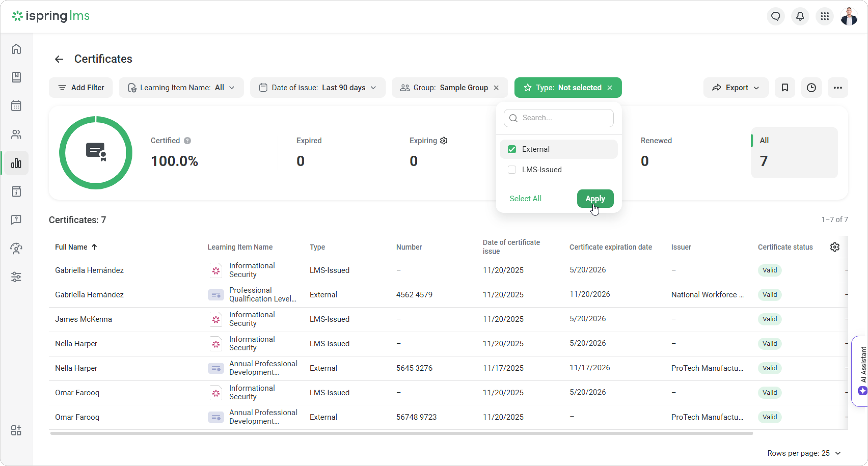
Task: Click the bookmark saved report icon
Action: (x=785, y=88)
